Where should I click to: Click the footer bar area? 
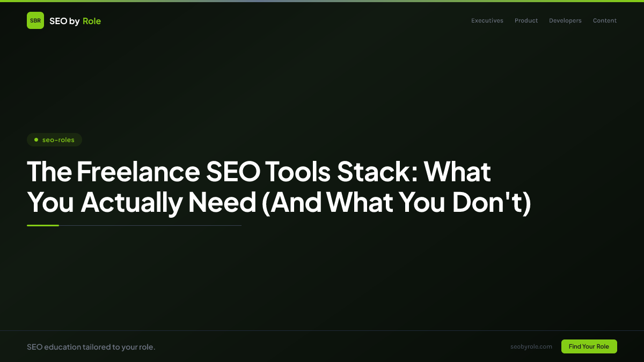tap(322, 346)
